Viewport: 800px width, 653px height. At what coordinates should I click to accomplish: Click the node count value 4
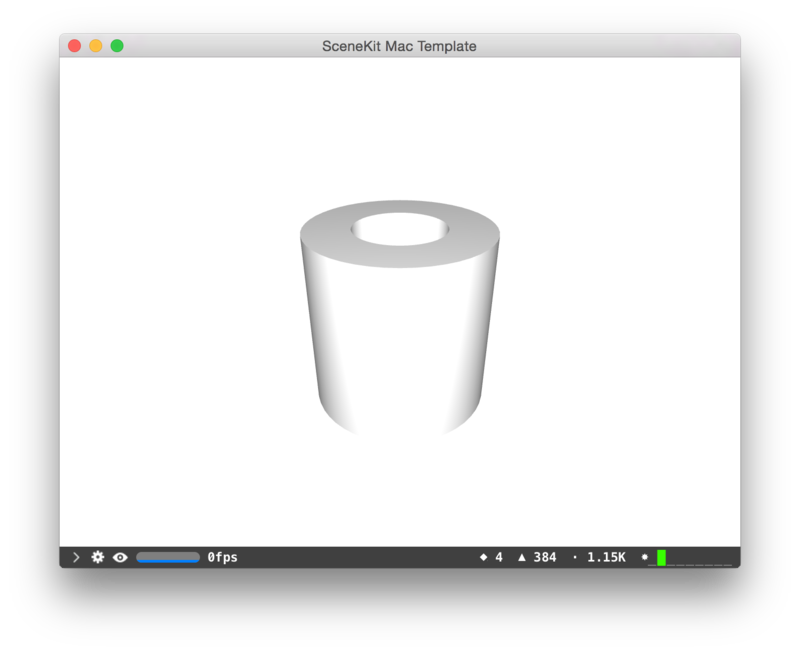pos(499,557)
